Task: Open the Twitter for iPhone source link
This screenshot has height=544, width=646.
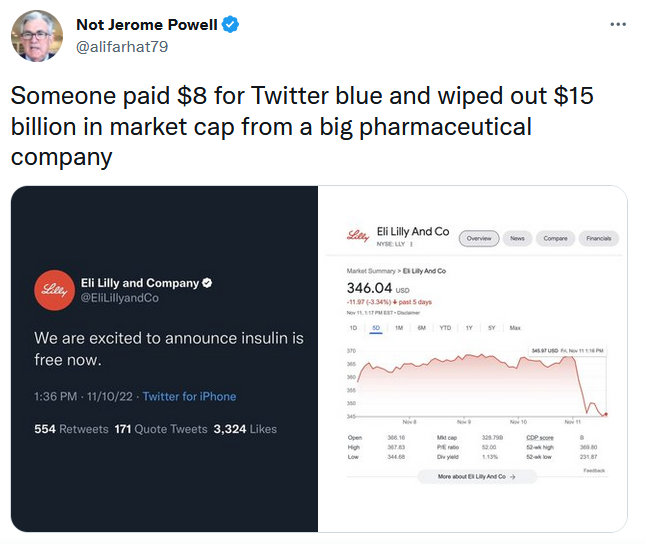Action: pos(189,396)
